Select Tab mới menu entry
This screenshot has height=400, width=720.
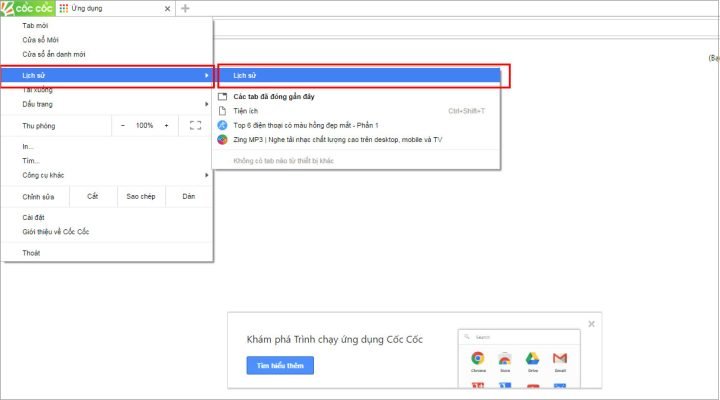tap(107, 26)
